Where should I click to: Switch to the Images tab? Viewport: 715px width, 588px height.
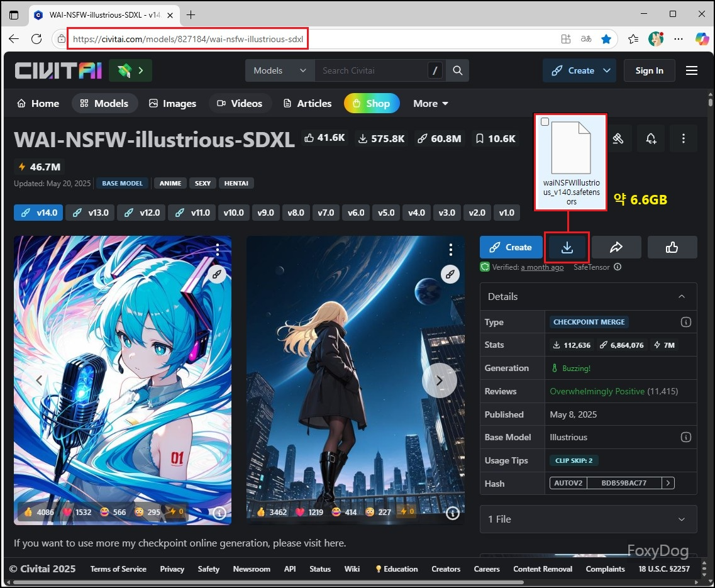click(172, 104)
